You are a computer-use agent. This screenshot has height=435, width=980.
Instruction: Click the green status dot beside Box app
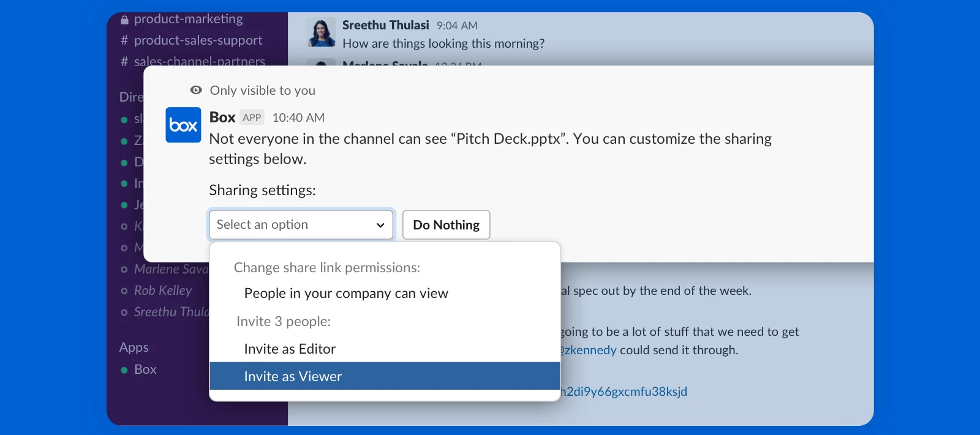(124, 370)
